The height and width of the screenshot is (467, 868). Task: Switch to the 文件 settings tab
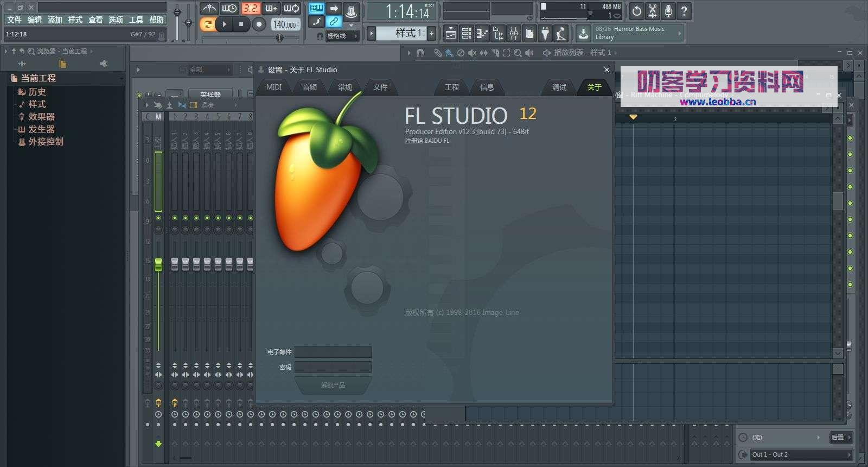[380, 87]
